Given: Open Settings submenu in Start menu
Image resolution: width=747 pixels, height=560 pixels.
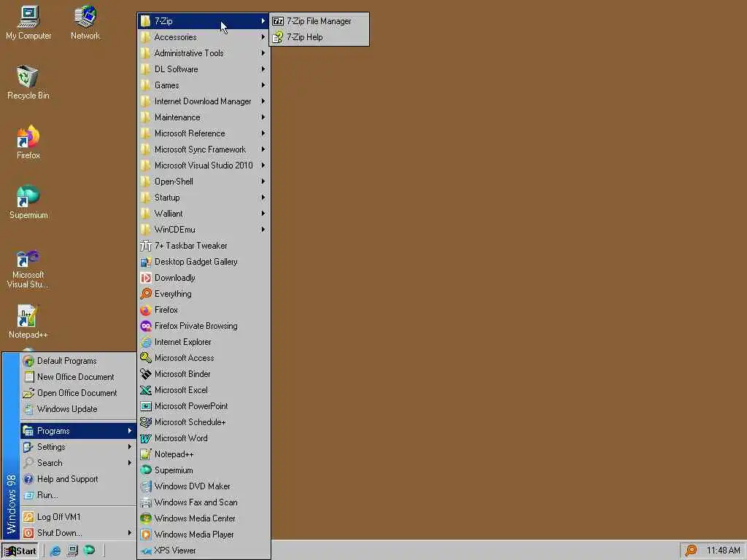Looking at the screenshot, I should tap(78, 447).
